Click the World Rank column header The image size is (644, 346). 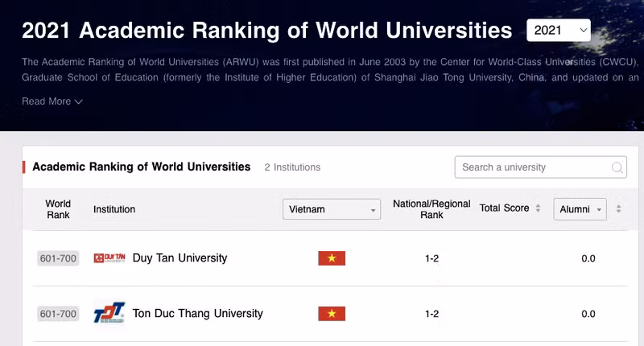[58, 209]
